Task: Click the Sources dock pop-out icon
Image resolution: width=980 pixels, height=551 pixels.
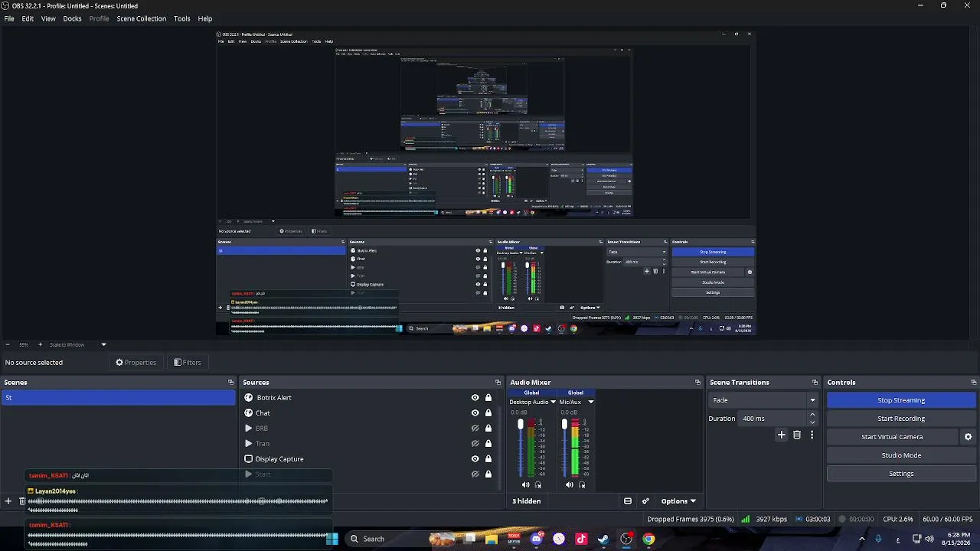Action: 498,383
